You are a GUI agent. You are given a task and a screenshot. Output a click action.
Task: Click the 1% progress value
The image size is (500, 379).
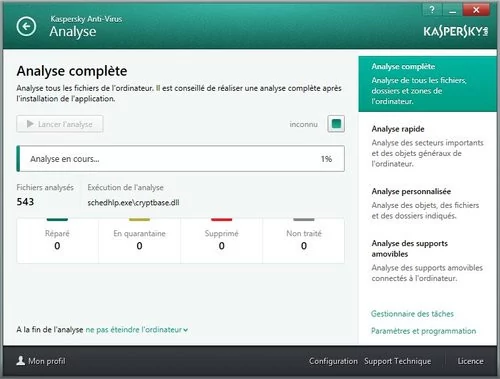click(326, 159)
